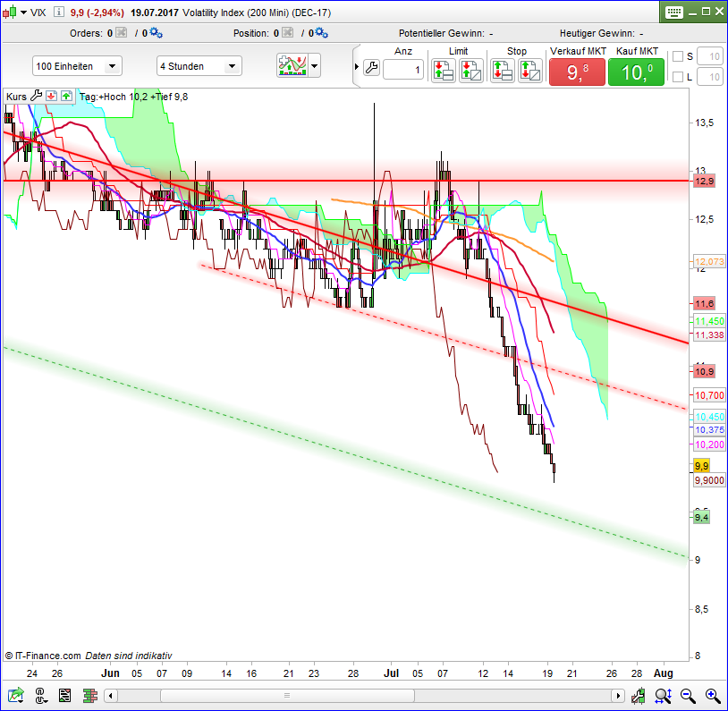Image resolution: width=728 pixels, height=711 pixels.
Task: Enable the L checkbox
Action: click(x=678, y=77)
